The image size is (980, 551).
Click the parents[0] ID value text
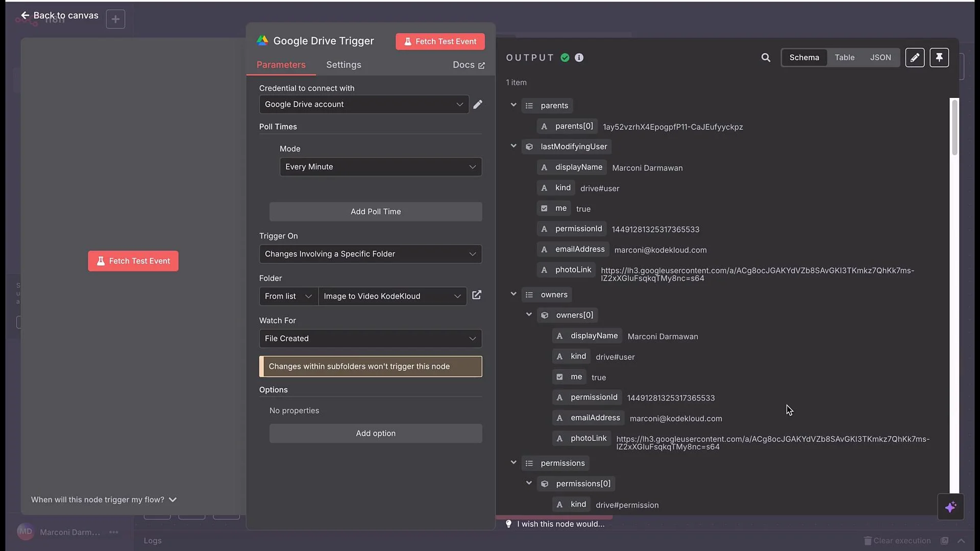click(673, 127)
